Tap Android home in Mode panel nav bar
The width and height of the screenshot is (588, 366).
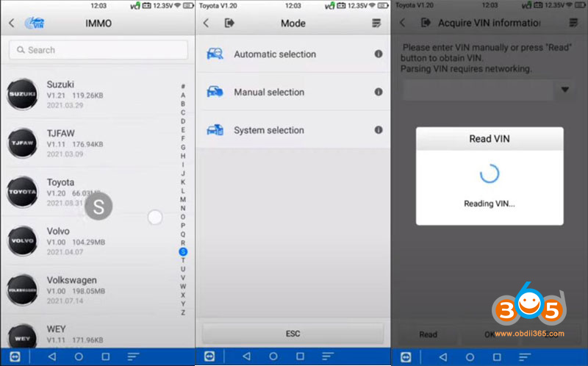click(273, 356)
